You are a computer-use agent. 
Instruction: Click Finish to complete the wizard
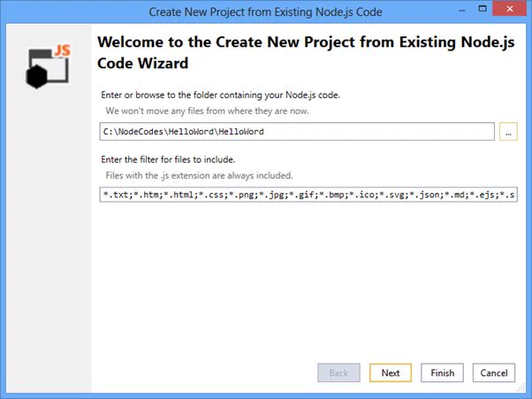point(442,372)
